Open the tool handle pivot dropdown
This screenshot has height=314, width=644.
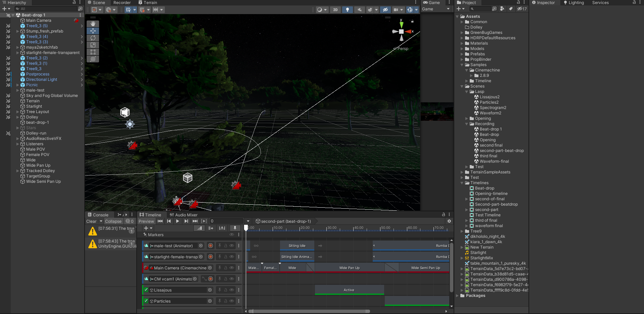(x=96, y=10)
